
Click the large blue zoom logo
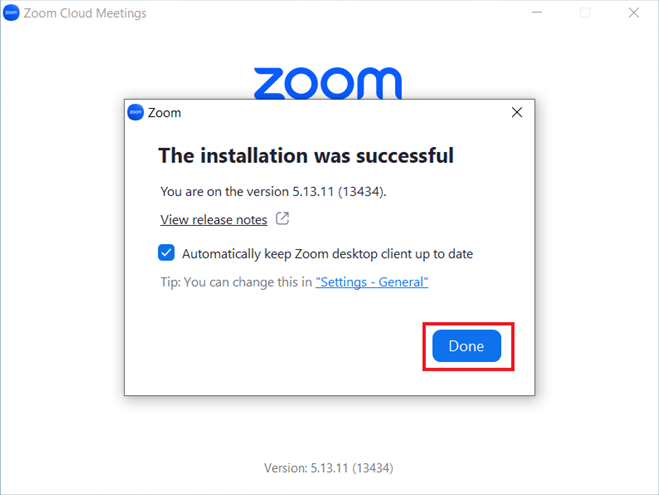coord(328,83)
